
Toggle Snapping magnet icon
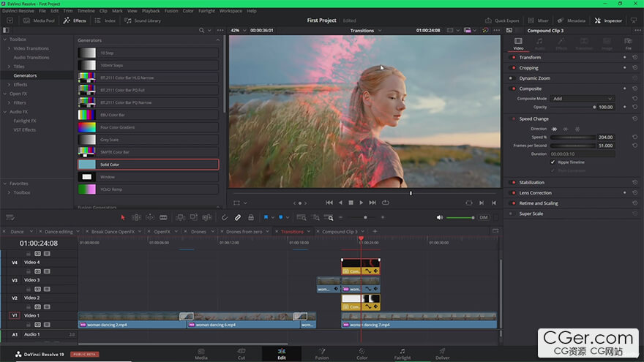(x=224, y=217)
